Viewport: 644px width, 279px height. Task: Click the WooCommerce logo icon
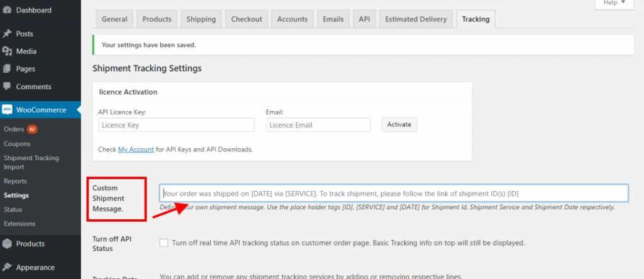point(7,109)
